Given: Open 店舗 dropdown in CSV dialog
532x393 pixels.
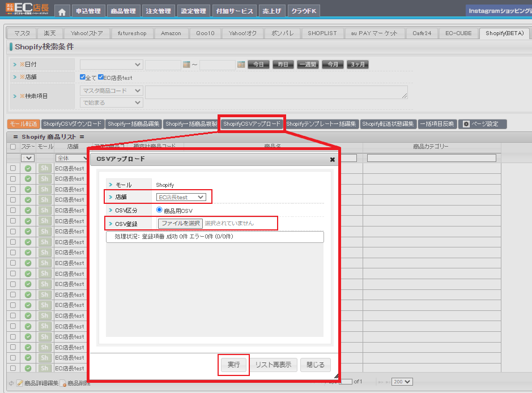Looking at the screenshot, I should 181,197.
